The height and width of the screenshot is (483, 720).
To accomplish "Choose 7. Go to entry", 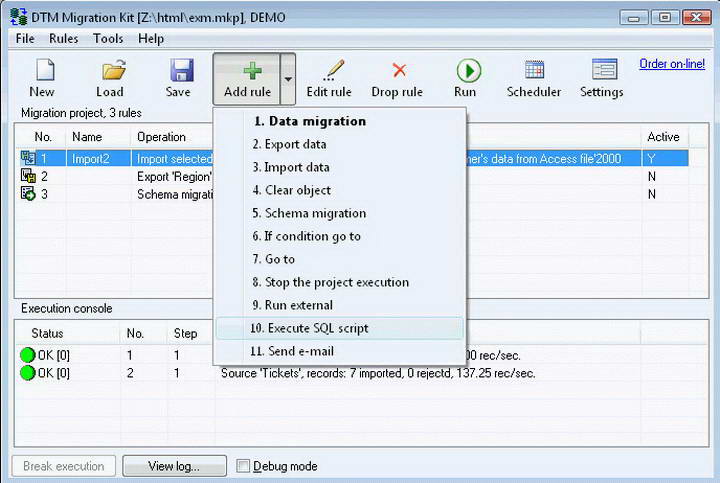I will coord(340,259).
